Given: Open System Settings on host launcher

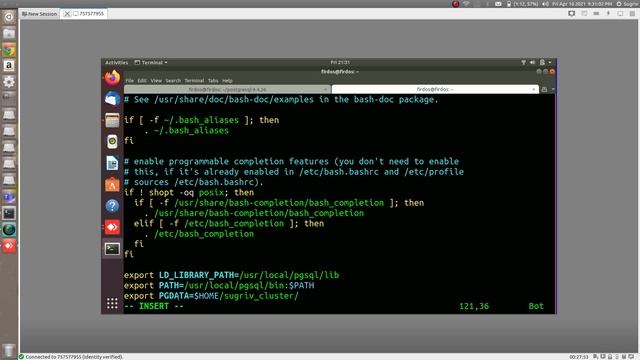Looking at the screenshot, I should (9, 82).
